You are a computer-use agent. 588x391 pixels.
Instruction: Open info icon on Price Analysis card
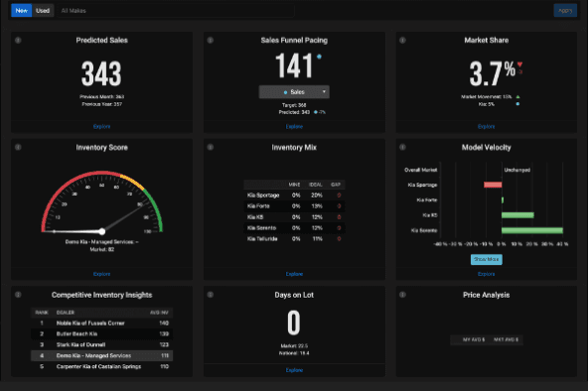(x=402, y=295)
